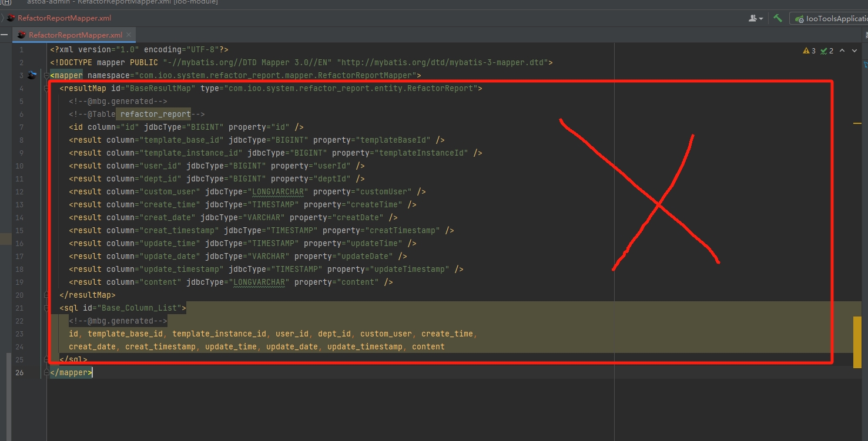Click the green typo checkmark indicator showing 2
Screen dimensions: 868x441
[827, 51]
